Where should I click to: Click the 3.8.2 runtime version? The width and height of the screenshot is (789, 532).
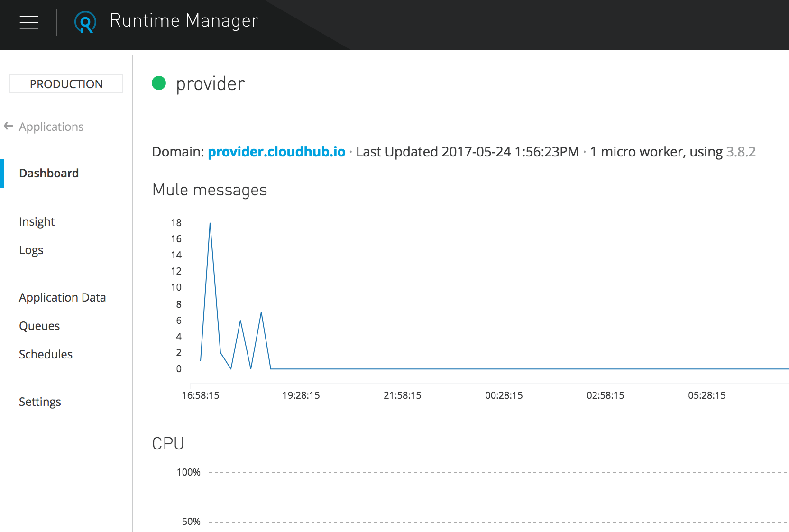point(741,152)
